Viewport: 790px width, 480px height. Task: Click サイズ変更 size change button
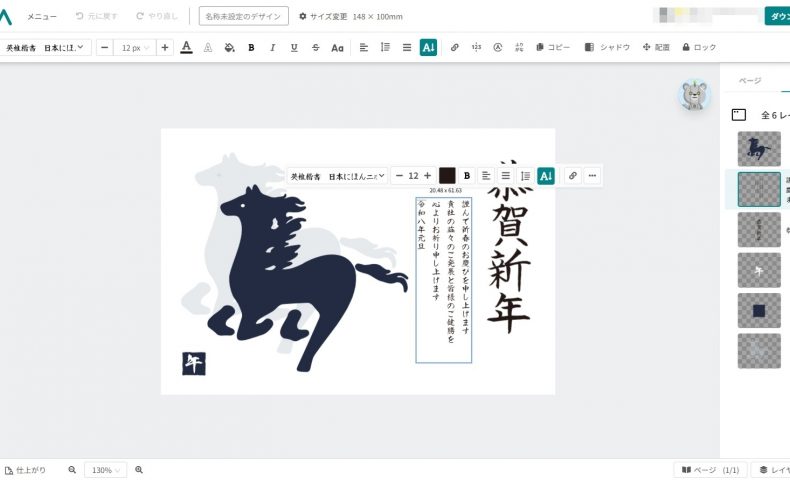pyautogui.click(x=323, y=17)
